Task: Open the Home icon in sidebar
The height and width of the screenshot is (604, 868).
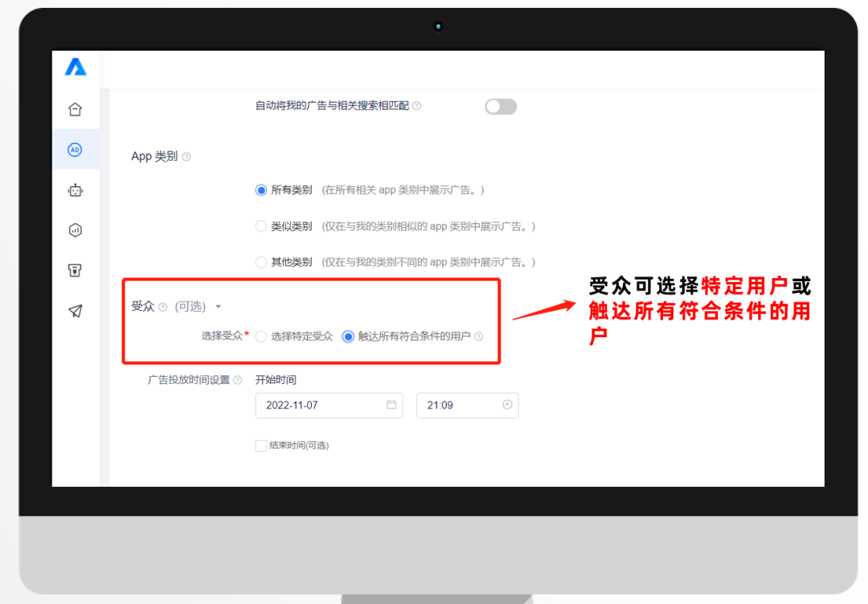Action: 76,109
